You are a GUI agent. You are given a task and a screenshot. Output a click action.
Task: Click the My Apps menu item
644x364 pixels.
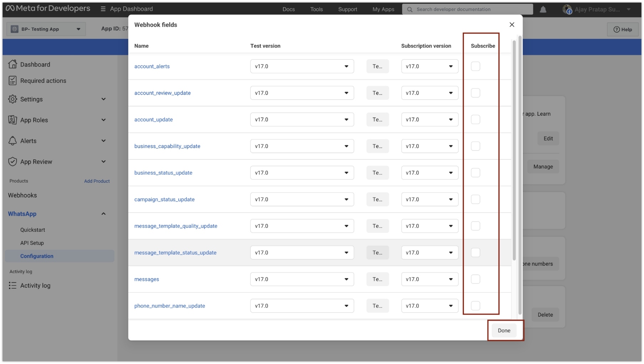tap(383, 9)
